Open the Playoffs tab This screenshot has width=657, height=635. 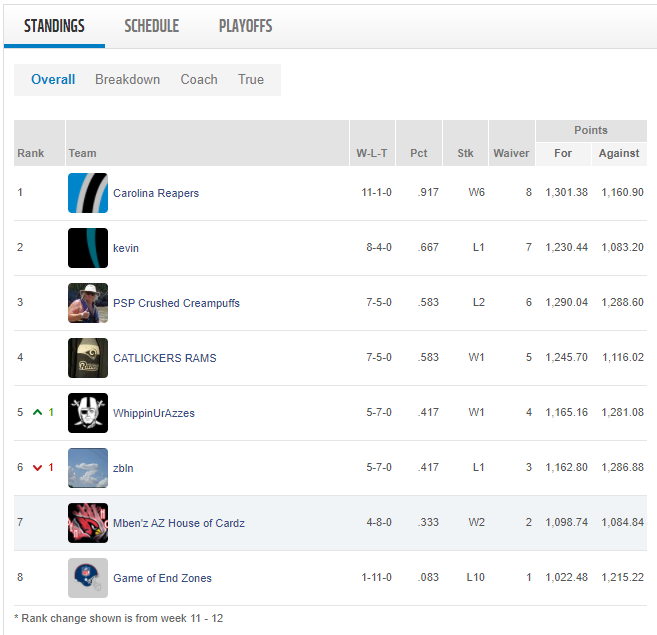[245, 26]
